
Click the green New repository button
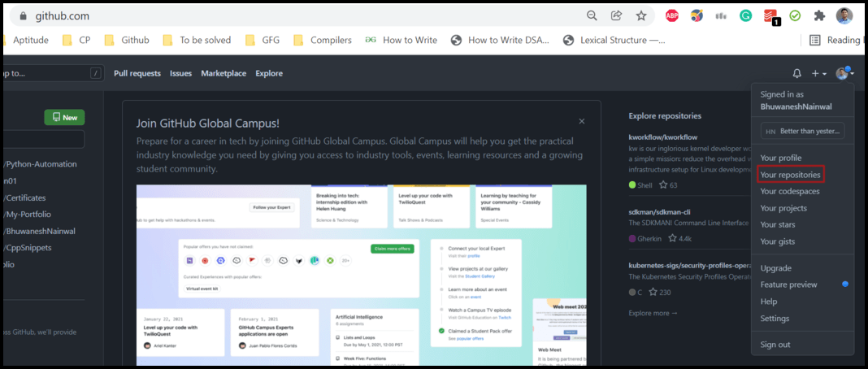tap(65, 117)
